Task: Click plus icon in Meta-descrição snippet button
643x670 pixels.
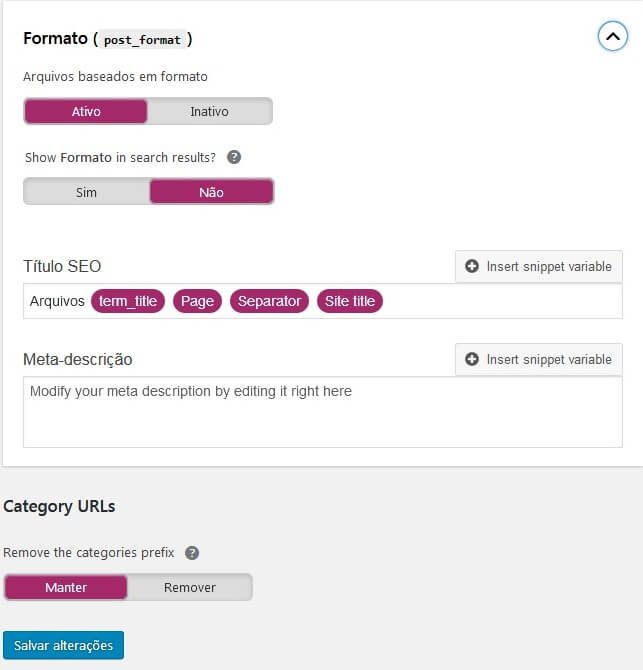Action: click(x=472, y=359)
